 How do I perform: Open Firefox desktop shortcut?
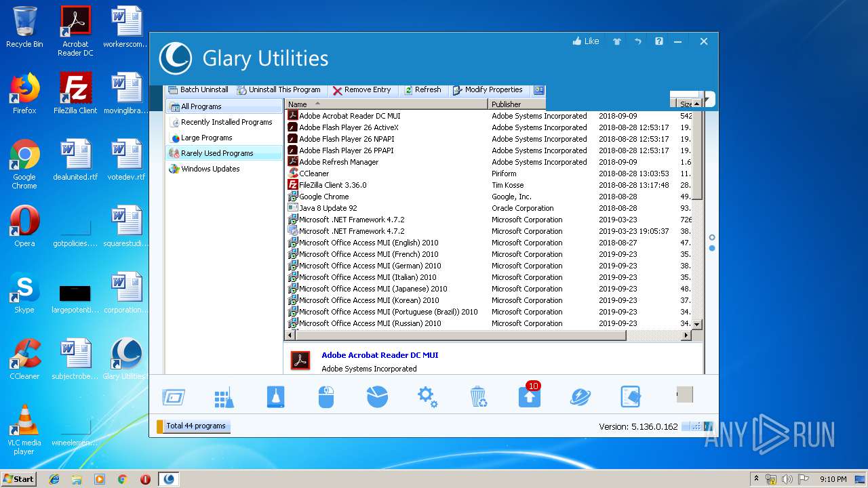click(24, 94)
